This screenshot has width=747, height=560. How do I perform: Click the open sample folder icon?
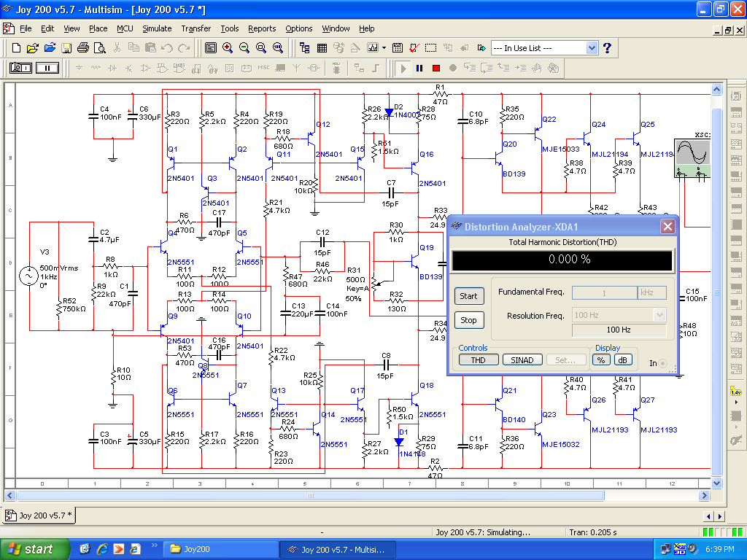[50, 48]
